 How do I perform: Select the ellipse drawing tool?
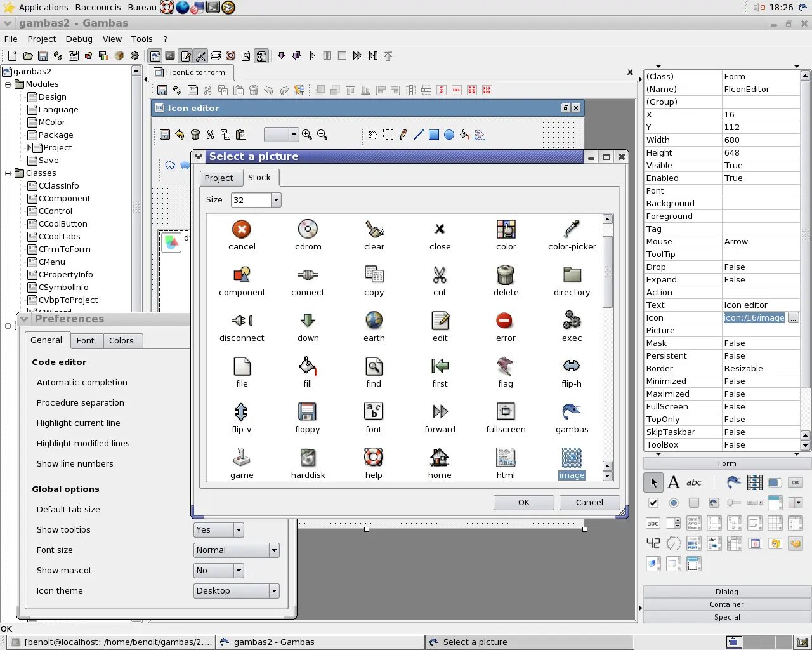point(449,135)
